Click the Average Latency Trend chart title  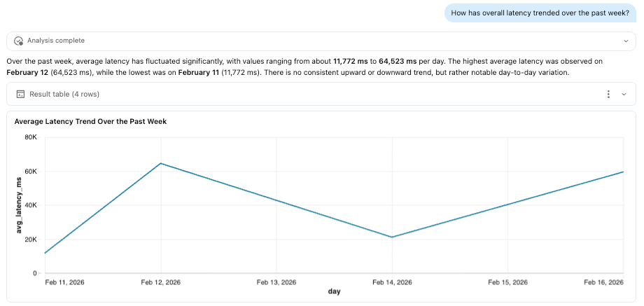point(90,122)
